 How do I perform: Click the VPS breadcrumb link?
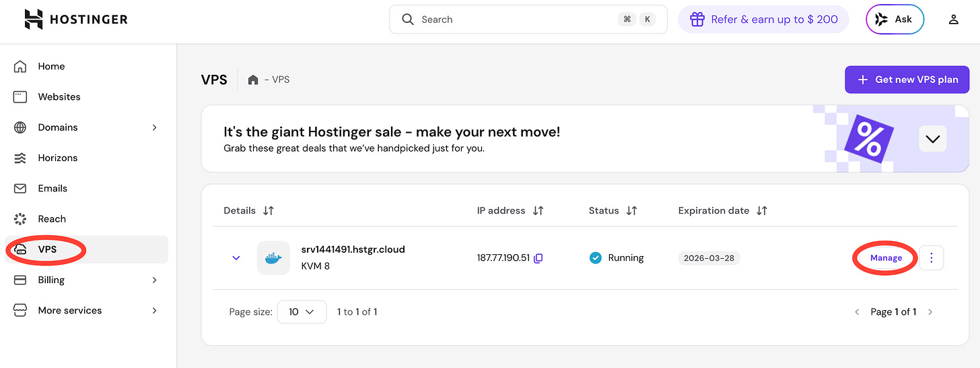pos(281,80)
